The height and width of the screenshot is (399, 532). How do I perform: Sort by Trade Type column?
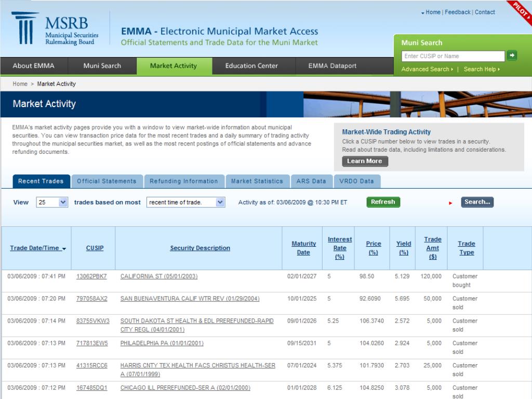click(467, 248)
